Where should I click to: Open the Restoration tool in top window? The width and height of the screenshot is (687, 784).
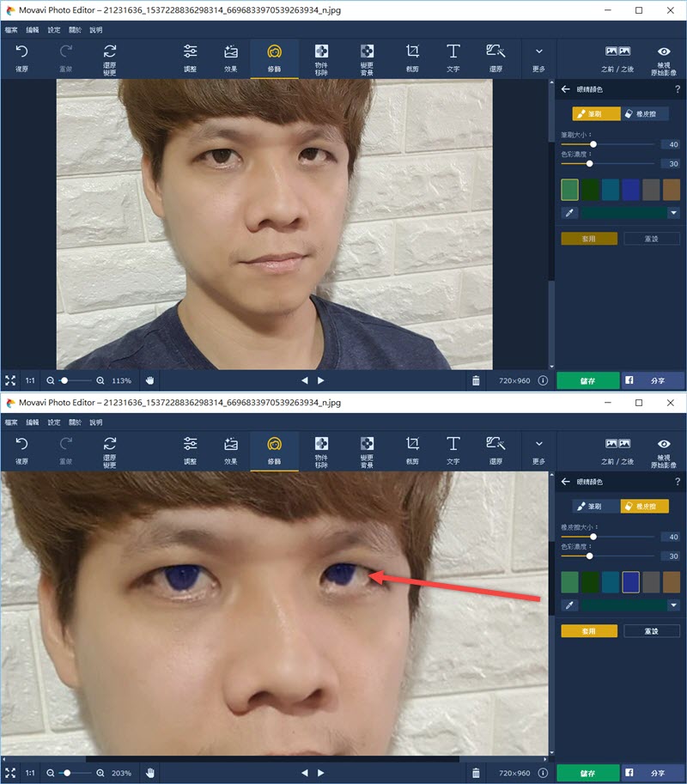(495, 58)
